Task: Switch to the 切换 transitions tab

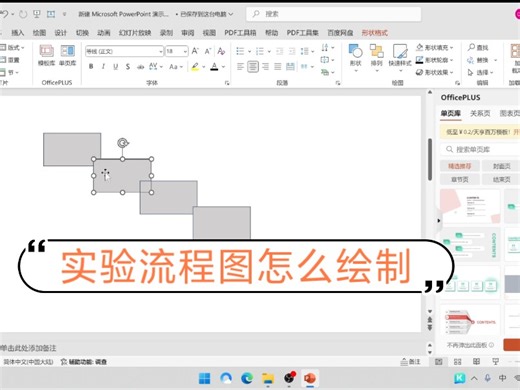Action: coord(82,33)
